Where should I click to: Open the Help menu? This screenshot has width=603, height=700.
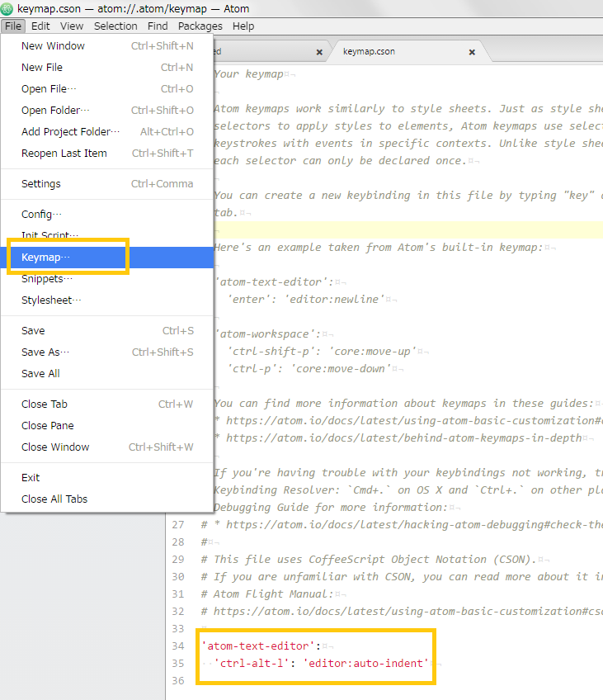(243, 26)
